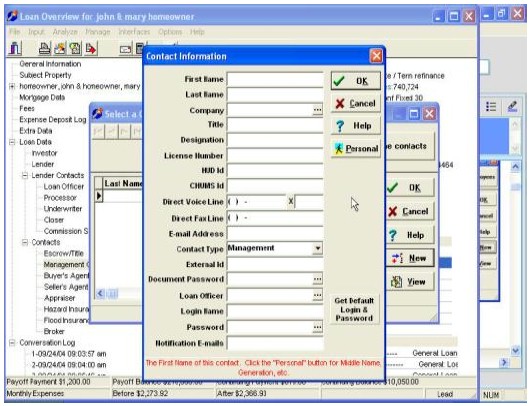Click the building icon in the main toolbar
Image resolution: width=530 pixels, height=406 pixels.
[15, 48]
